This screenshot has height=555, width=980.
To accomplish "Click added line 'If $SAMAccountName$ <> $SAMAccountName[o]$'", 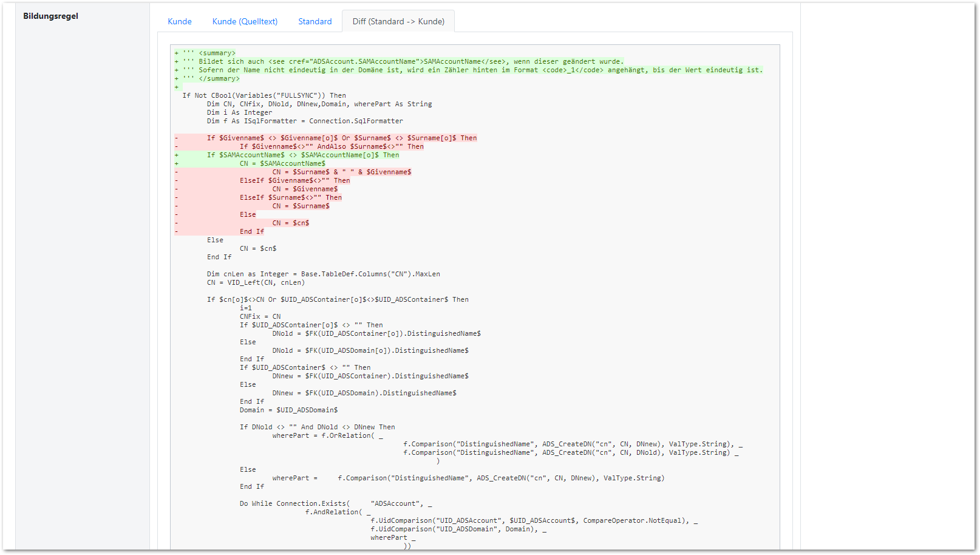I will [x=302, y=155].
